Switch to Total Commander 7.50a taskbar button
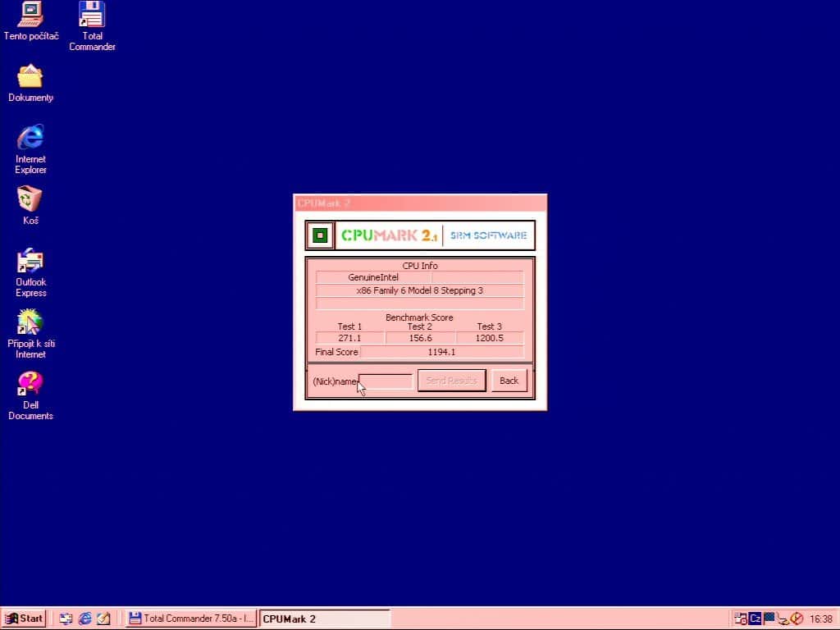This screenshot has height=630, width=840. click(x=191, y=619)
